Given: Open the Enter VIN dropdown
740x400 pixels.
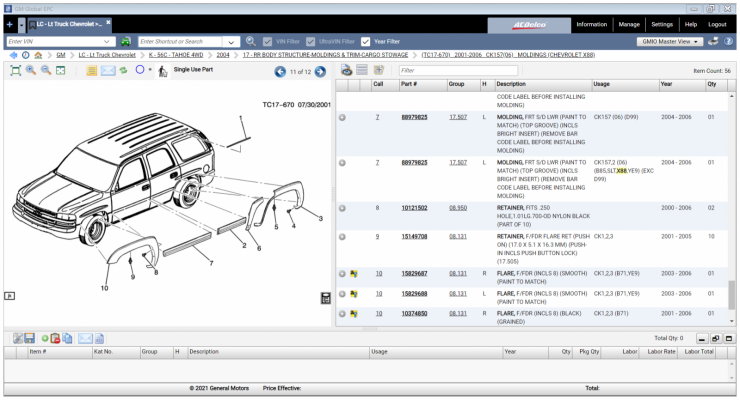Looking at the screenshot, I should (107, 42).
